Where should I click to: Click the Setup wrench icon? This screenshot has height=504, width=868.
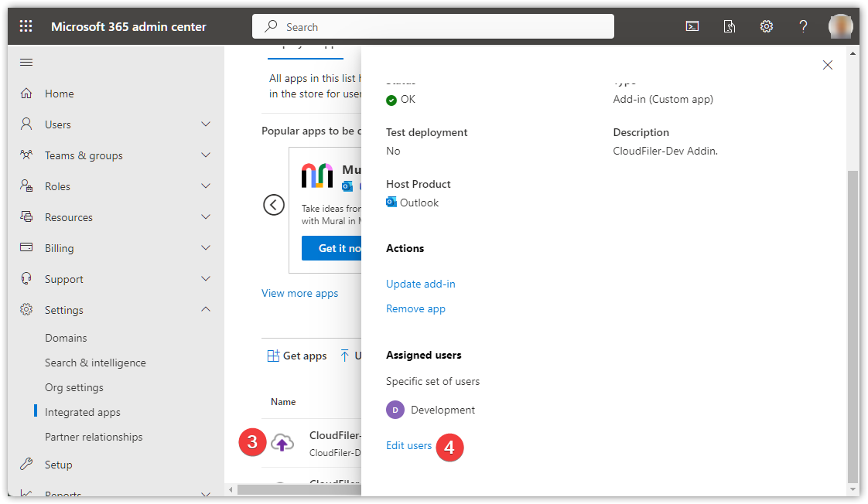pyautogui.click(x=26, y=464)
